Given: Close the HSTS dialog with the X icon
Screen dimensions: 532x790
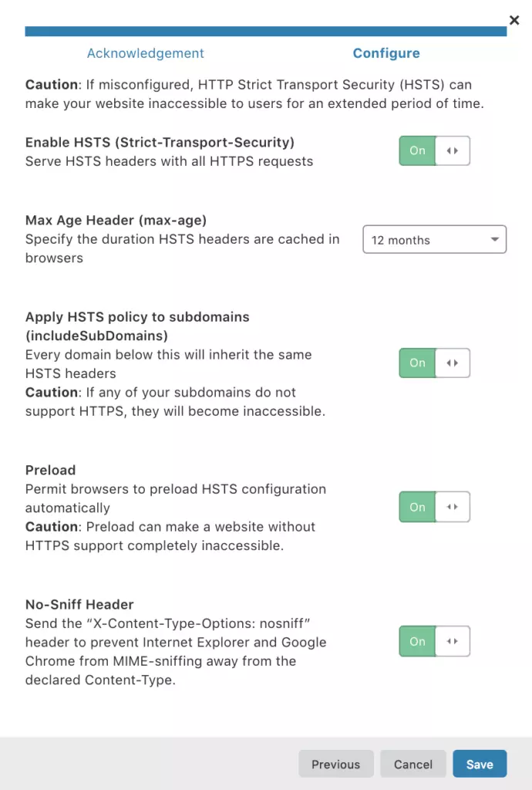Looking at the screenshot, I should pos(513,20).
